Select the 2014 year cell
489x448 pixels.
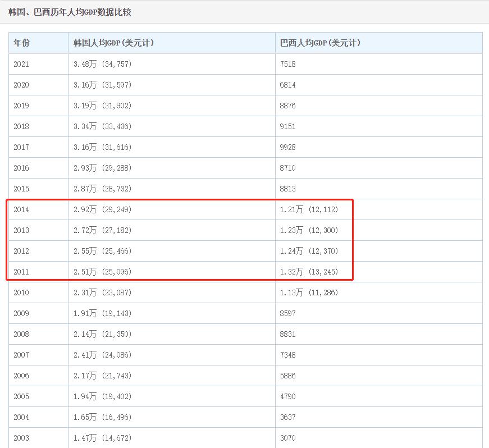coord(21,209)
